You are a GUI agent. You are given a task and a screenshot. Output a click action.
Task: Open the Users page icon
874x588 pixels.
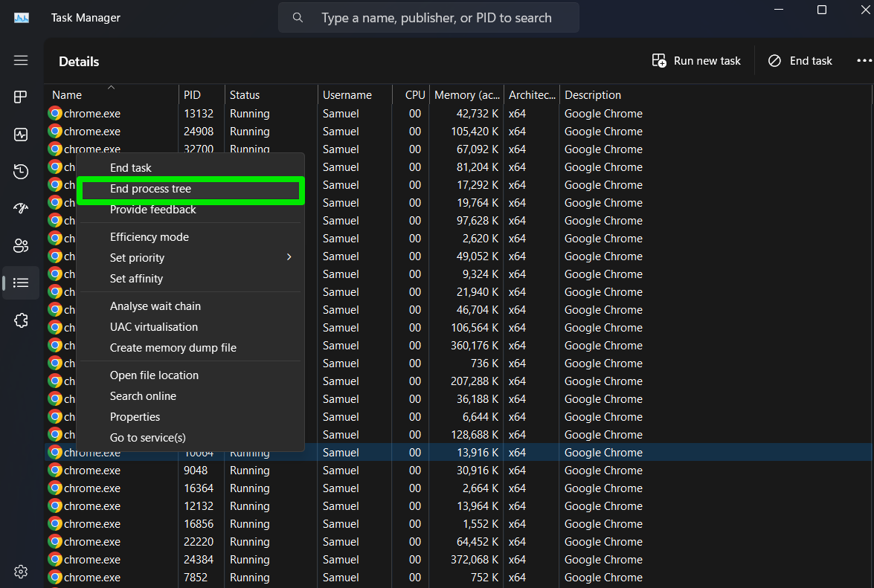tap(21, 246)
